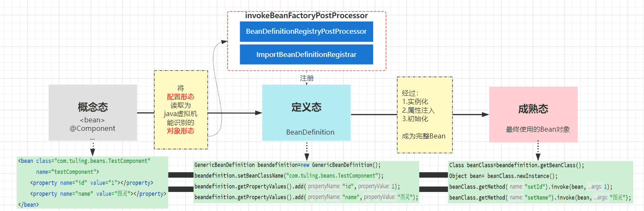Select the gray 概念态 box
Viewport: 644px width, 211px height.
(93, 112)
